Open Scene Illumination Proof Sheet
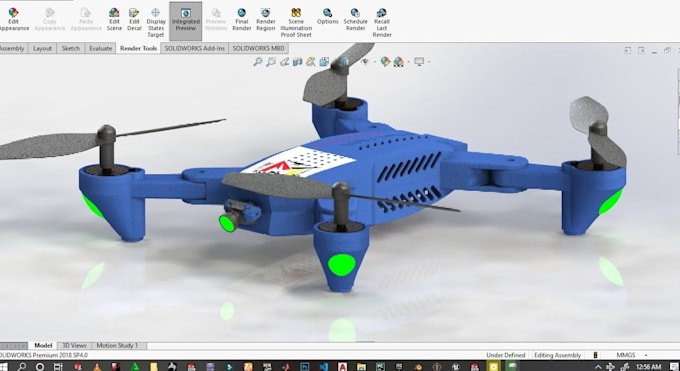This screenshot has height=371, width=680. pos(296,23)
